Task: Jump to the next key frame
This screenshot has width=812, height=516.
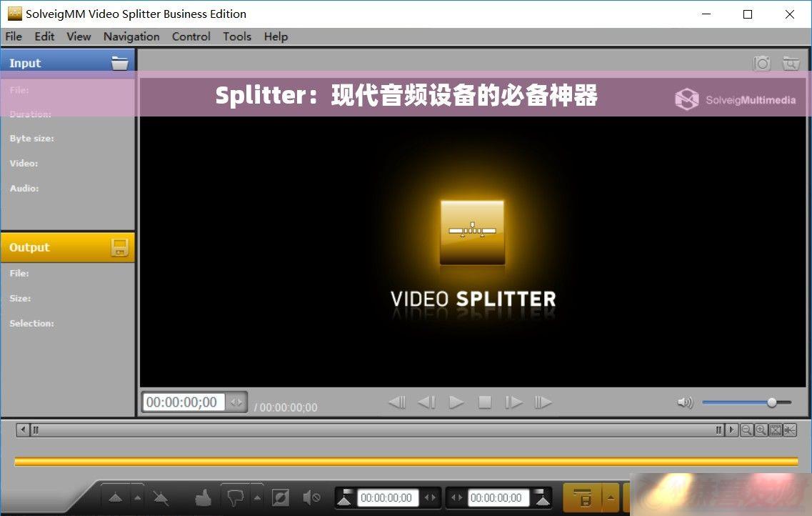Action: pyautogui.click(x=543, y=402)
